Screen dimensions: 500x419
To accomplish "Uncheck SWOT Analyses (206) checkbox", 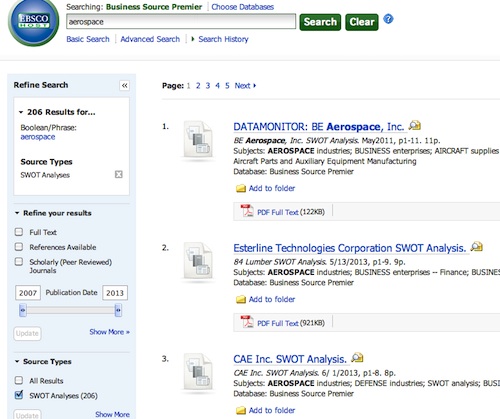I will point(19,395).
